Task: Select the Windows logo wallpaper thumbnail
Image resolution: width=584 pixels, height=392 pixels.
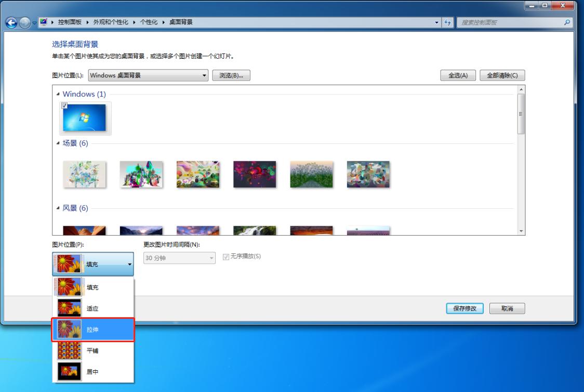Action: 84,117
